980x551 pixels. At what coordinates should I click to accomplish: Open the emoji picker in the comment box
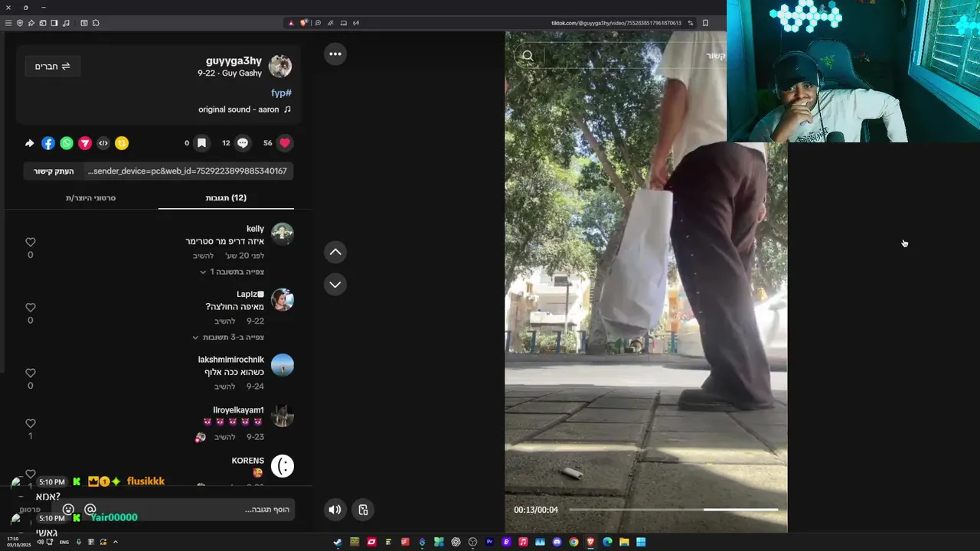click(69, 510)
